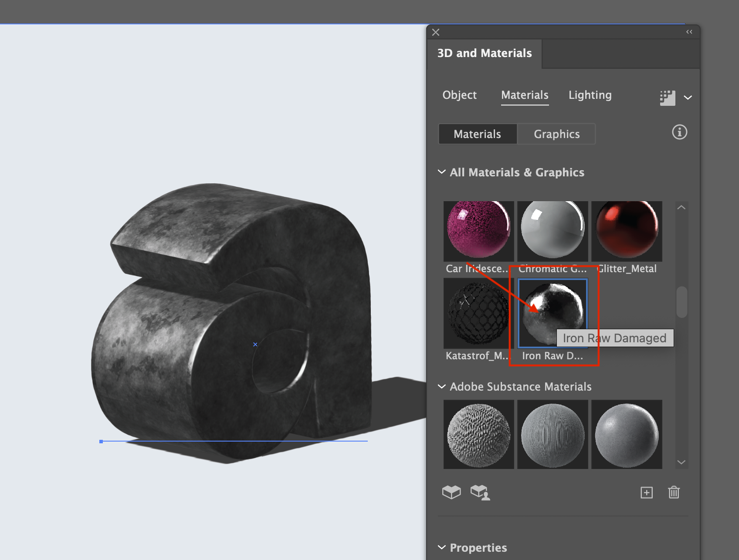Collapse Adobe Substance Materials section
Screen dimensions: 739x560
pos(441,386)
